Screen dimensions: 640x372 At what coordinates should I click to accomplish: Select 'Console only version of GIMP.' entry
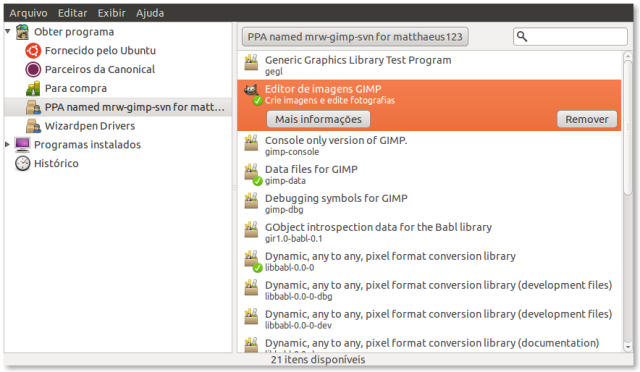point(429,146)
